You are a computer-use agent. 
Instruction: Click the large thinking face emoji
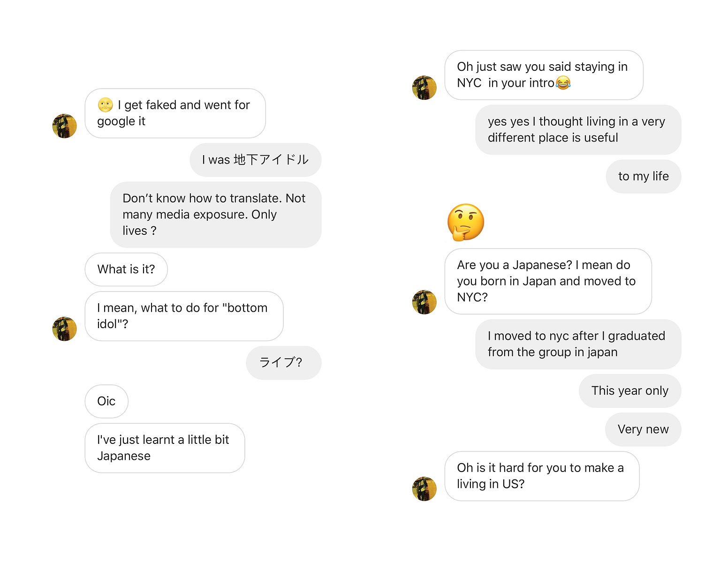[465, 222]
